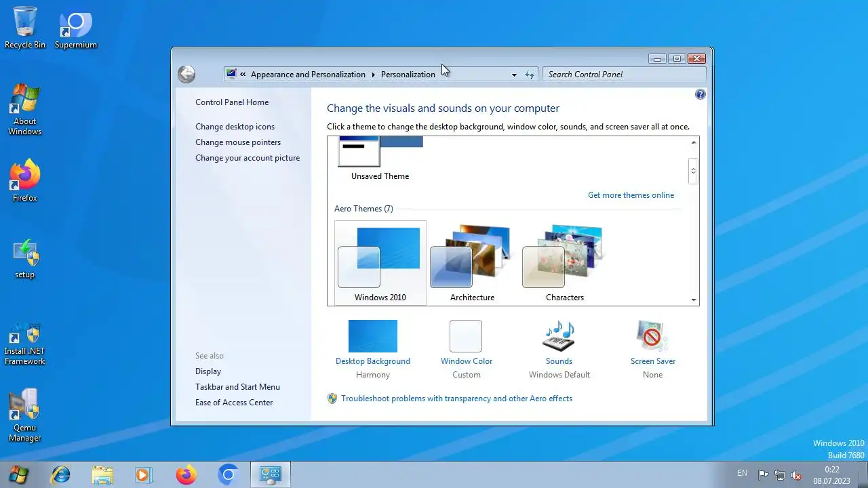Open the network tray icon
This screenshot has width=868, height=488.
coord(780,475)
